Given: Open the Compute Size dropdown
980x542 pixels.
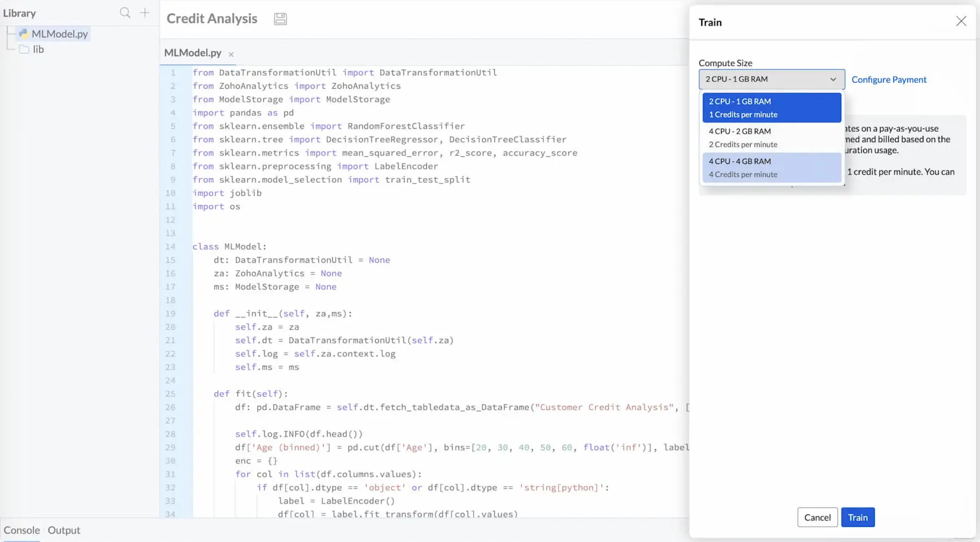Looking at the screenshot, I should pyautogui.click(x=771, y=80).
